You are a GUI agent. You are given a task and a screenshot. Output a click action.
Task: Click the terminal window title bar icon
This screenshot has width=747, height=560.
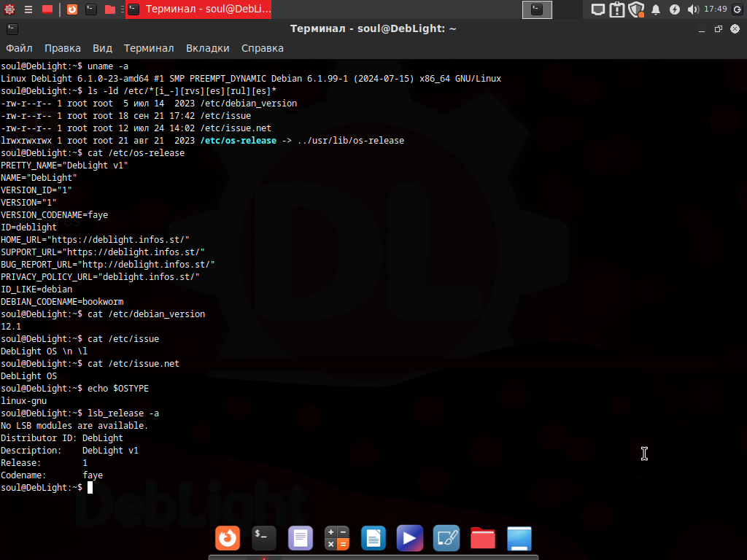(12, 29)
